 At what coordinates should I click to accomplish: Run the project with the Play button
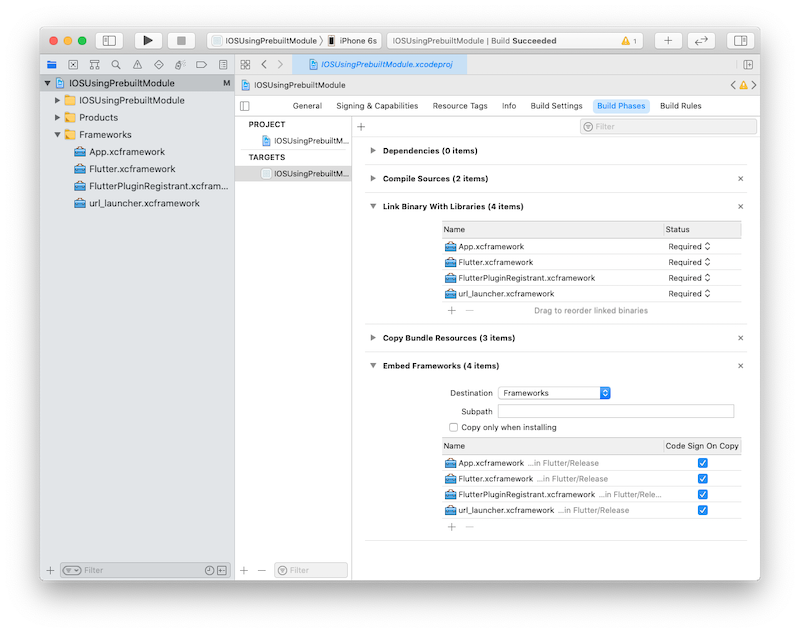148,40
